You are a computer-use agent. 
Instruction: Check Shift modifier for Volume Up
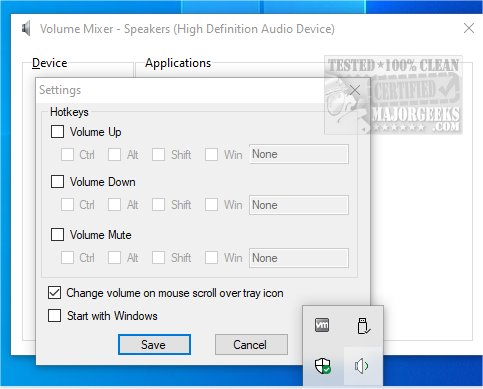[x=158, y=155]
